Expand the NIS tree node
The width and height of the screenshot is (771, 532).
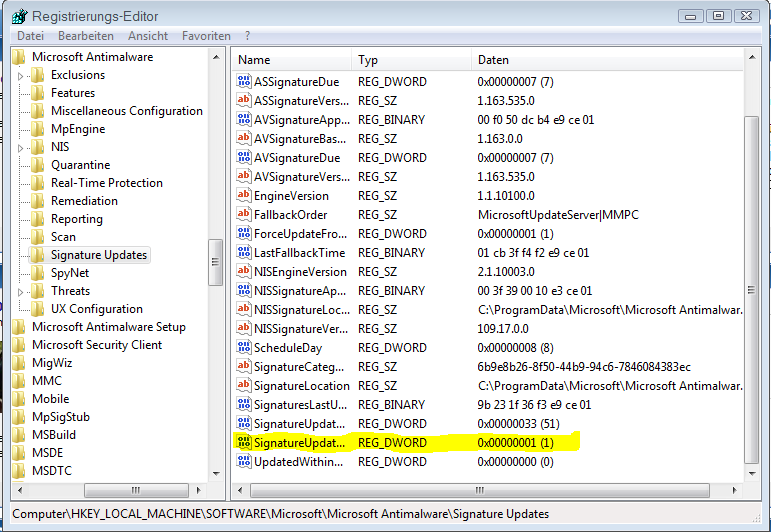[20, 148]
